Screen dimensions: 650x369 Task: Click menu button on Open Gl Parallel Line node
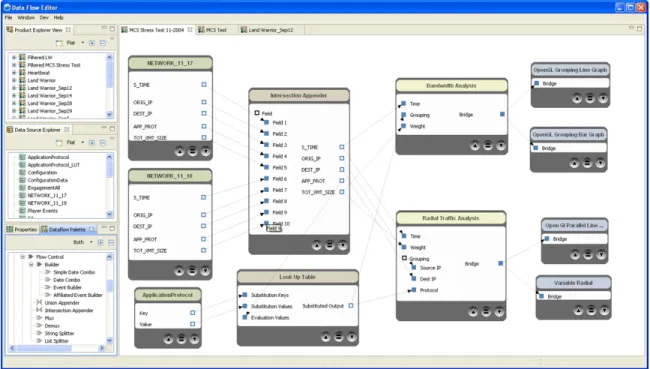click(588, 255)
